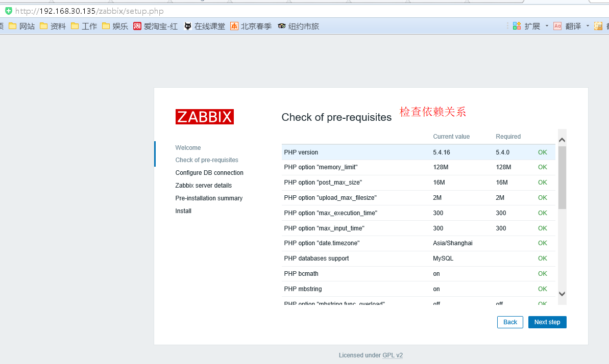This screenshot has width=609, height=364.
Task: Click PHP option "max_input_time" row
Action: (418, 228)
